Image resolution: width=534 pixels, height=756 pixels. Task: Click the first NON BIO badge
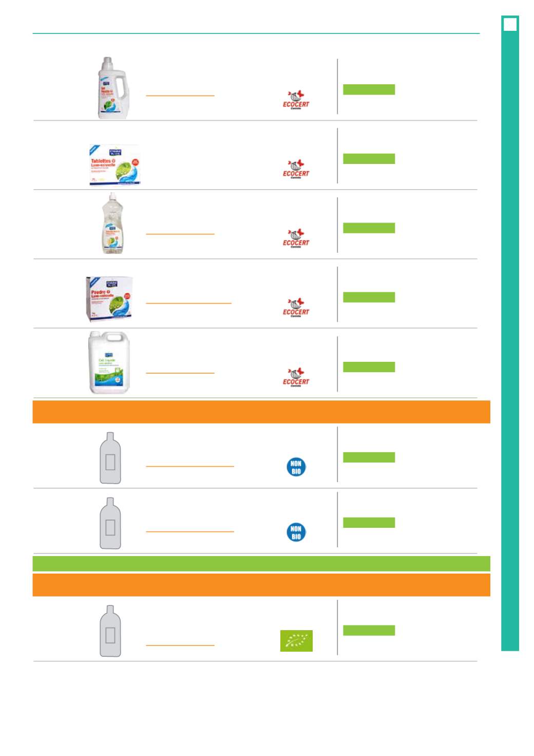point(296,467)
